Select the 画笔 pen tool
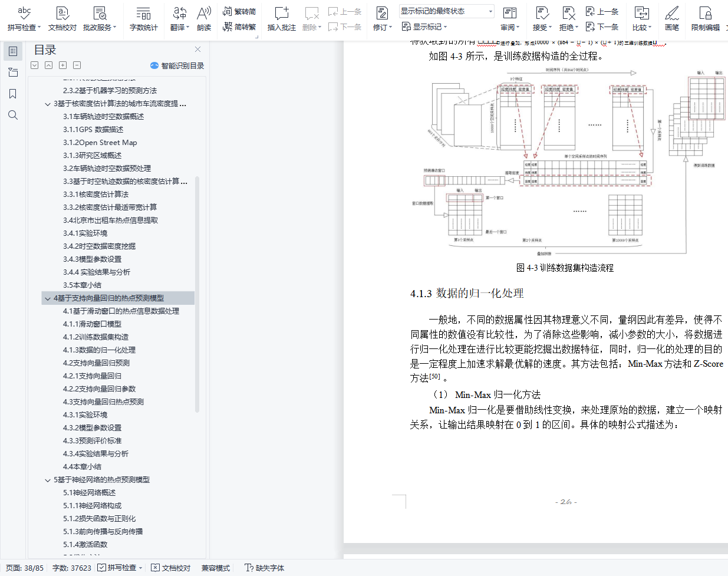This screenshot has width=728, height=576. [x=672, y=18]
